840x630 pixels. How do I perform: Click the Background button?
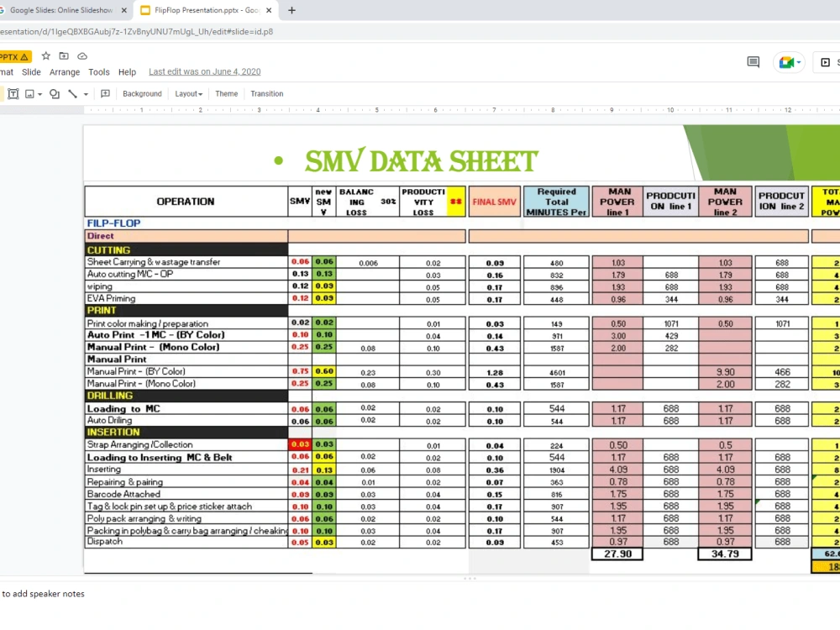coord(142,94)
